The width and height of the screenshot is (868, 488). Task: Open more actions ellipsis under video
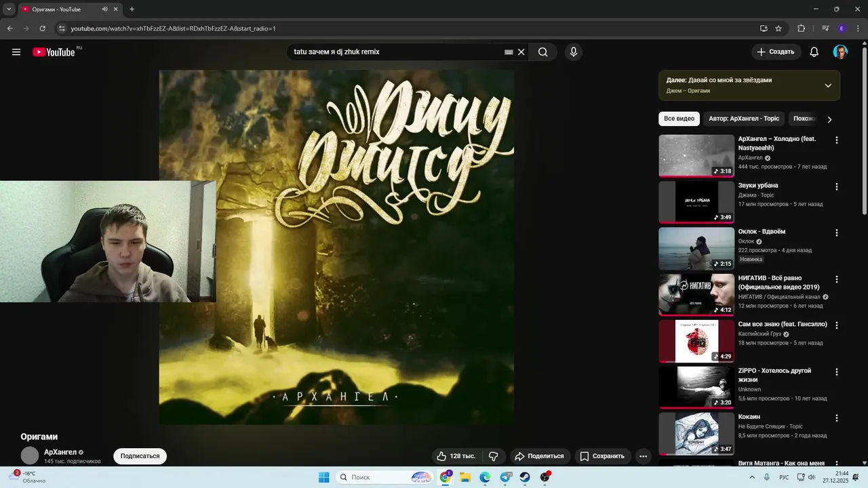[x=644, y=456]
